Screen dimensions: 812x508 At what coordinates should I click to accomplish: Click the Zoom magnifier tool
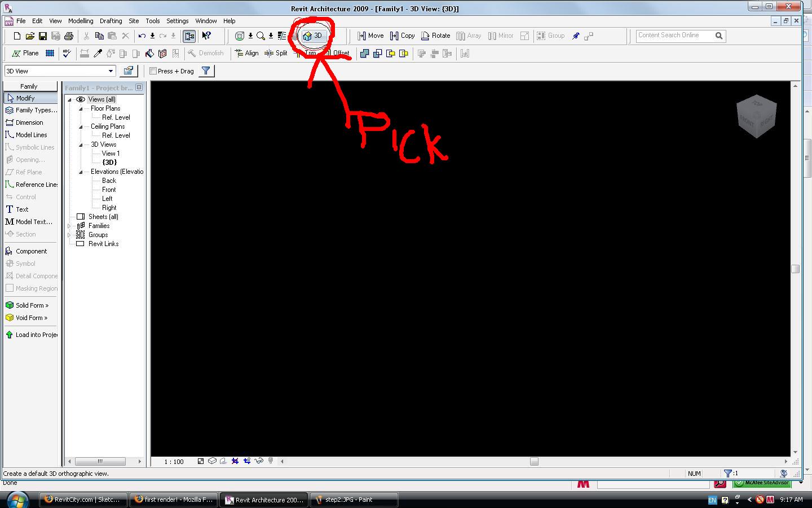(261, 36)
